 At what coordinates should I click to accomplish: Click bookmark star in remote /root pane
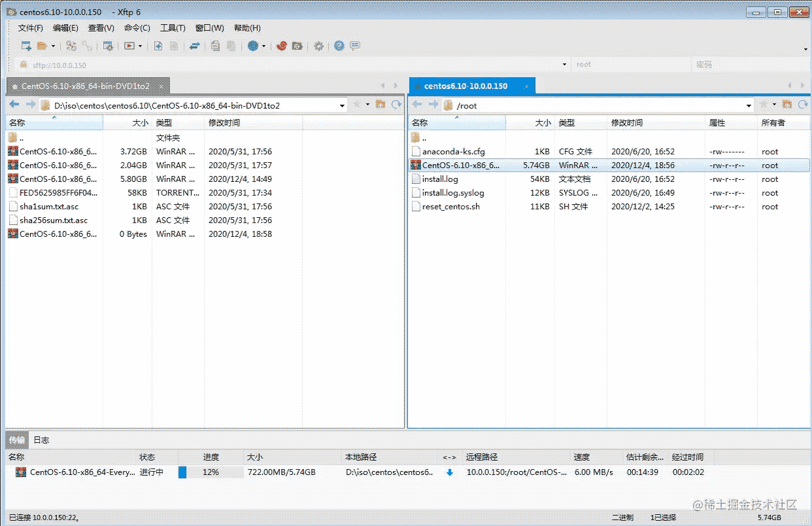click(x=764, y=105)
